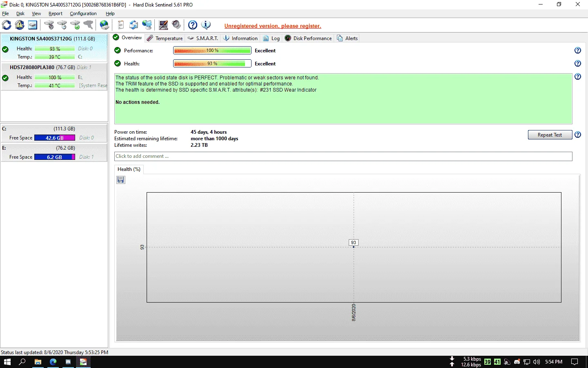Click the tray temperature 39 indicator
Image resolution: width=588 pixels, height=368 pixels.
[x=488, y=362]
